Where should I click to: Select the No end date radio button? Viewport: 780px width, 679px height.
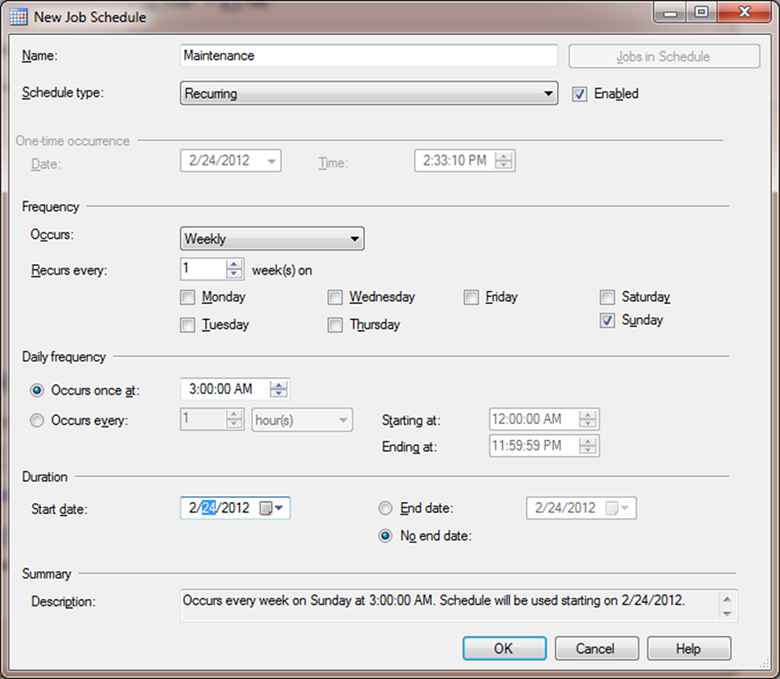(386, 536)
